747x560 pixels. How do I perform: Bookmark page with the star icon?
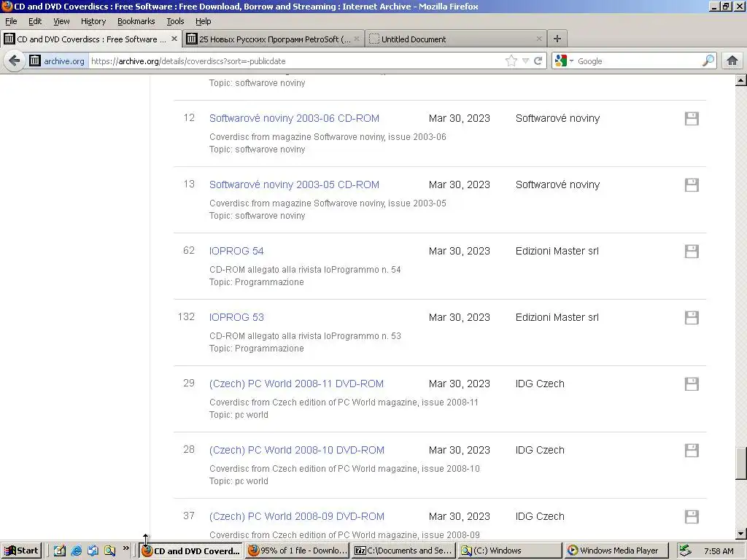click(x=511, y=61)
